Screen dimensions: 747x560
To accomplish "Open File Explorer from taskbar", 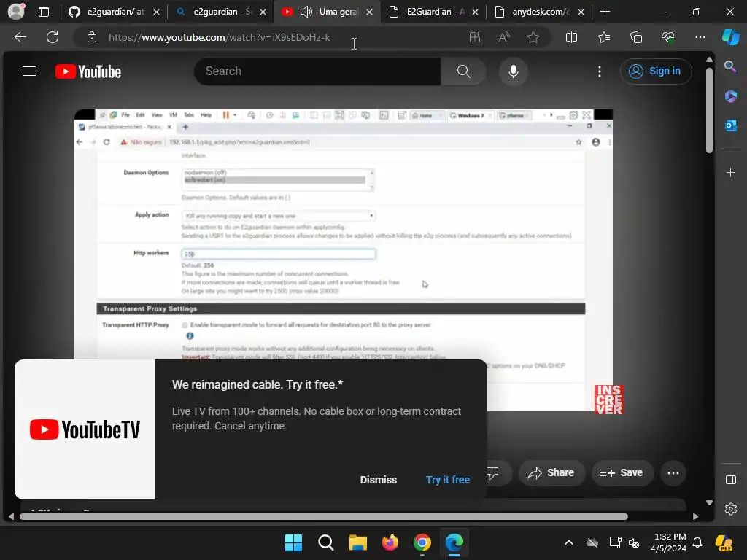I will click(x=357, y=542).
